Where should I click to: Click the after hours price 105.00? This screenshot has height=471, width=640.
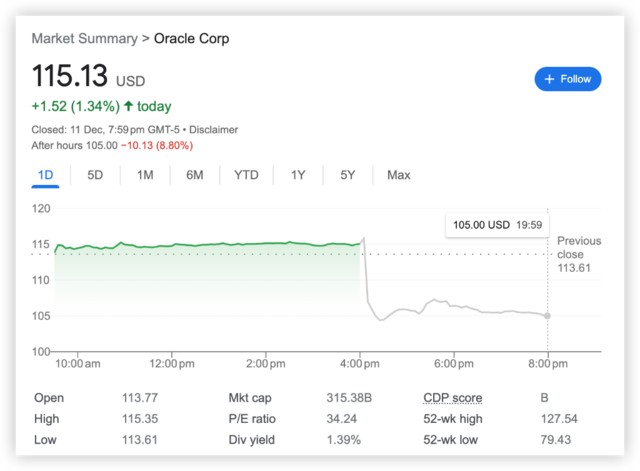[100, 145]
